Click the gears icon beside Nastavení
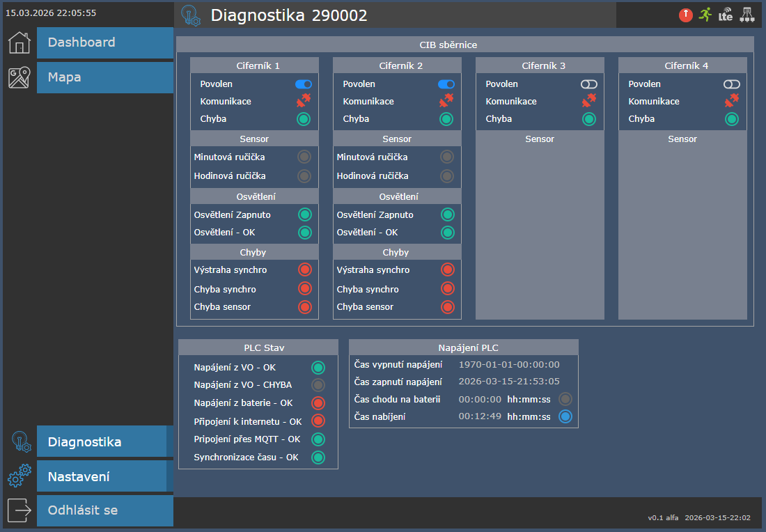The image size is (766, 532). point(19,476)
